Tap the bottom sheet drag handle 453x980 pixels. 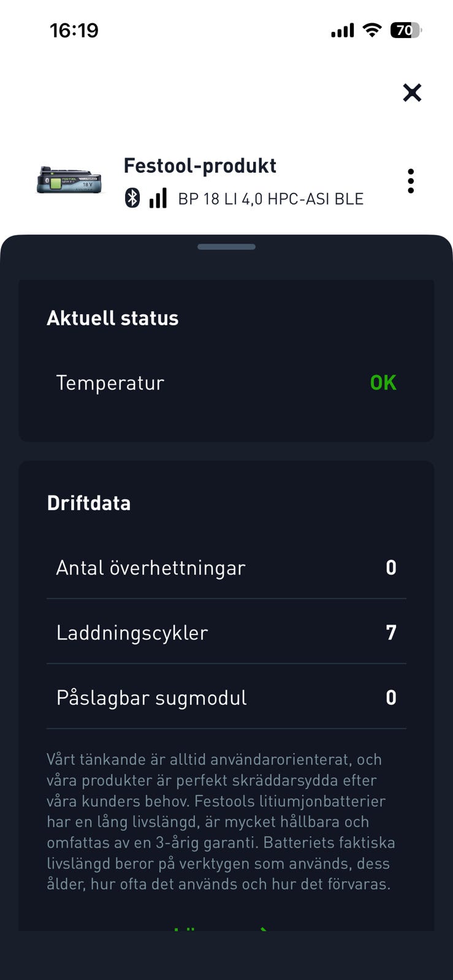pyautogui.click(x=226, y=247)
